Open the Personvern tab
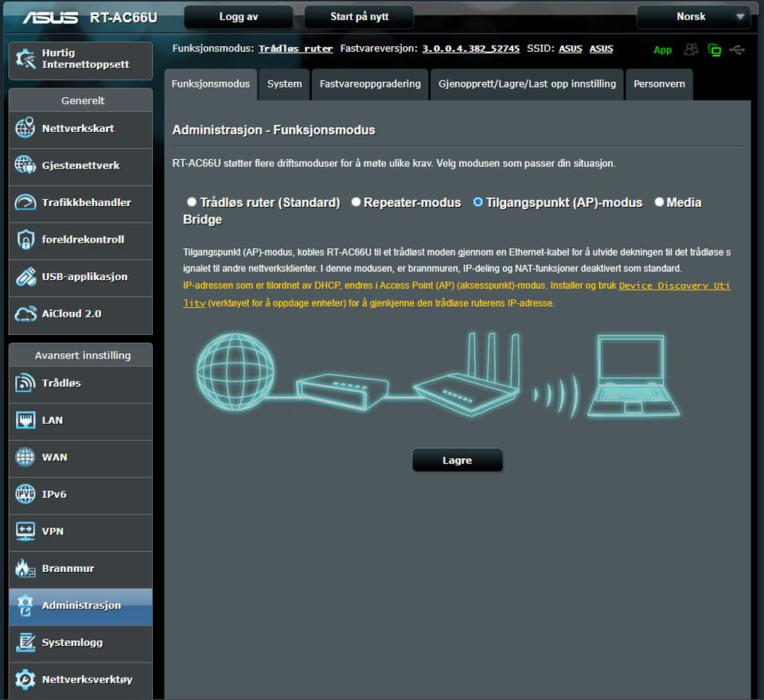The height and width of the screenshot is (700, 764). click(x=659, y=84)
